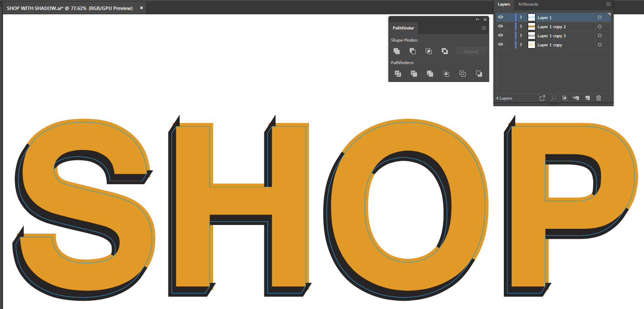Click the Layers panel bottom resize grip

coord(553,104)
